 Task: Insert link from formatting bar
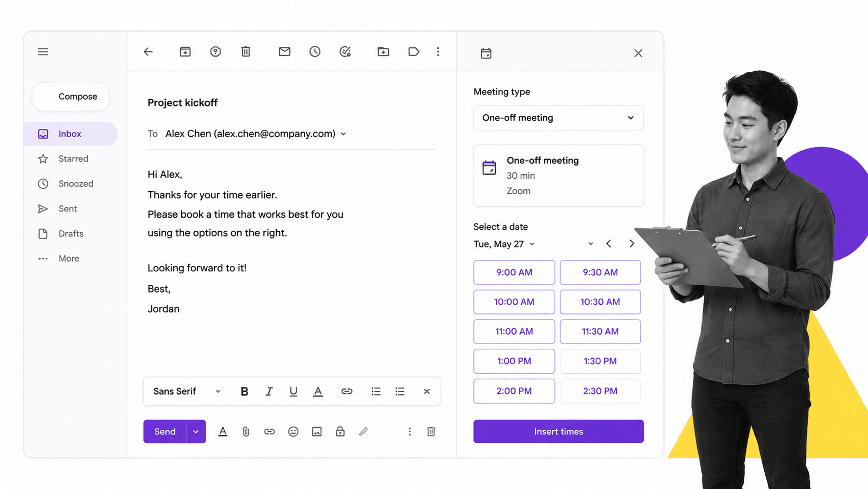(347, 391)
